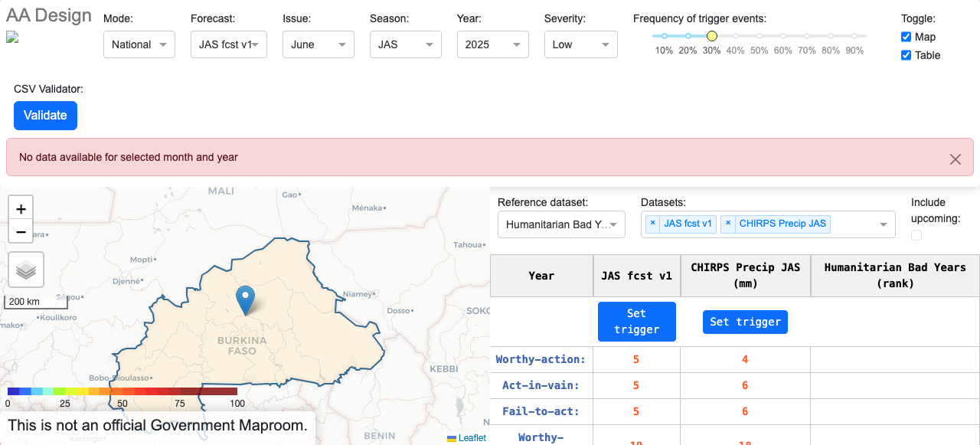
Task: Dismiss the no-data error alert
Action: [955, 159]
